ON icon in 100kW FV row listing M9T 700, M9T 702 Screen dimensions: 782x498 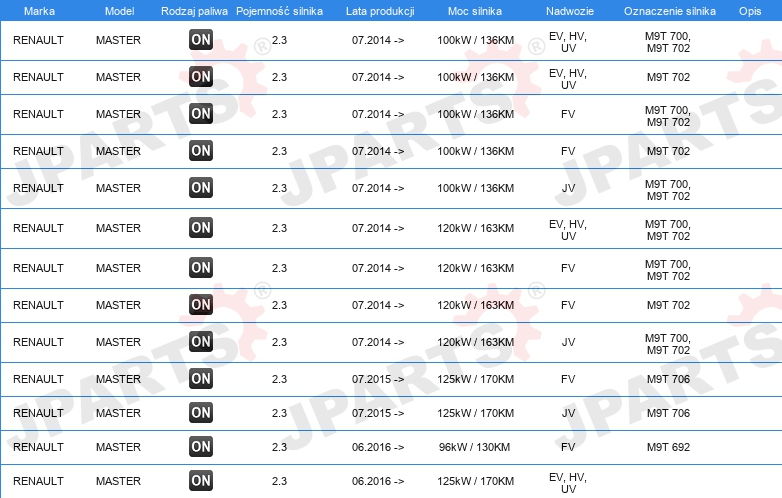[201, 114]
